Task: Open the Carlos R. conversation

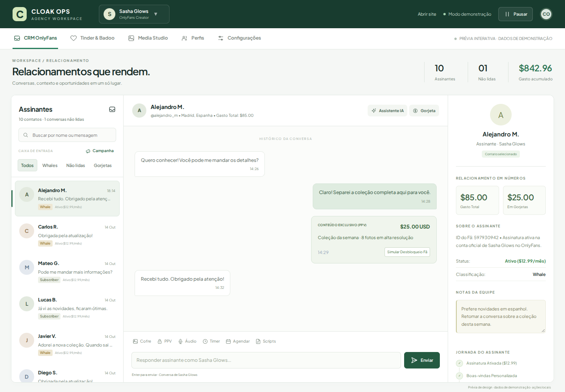Action: [67, 235]
